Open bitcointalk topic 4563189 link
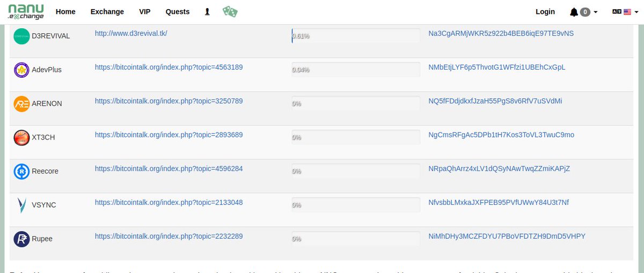 pos(169,67)
